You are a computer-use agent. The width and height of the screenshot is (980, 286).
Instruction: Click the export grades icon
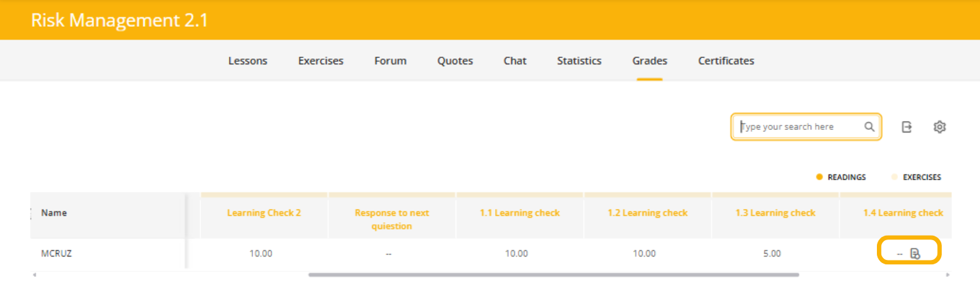(907, 127)
